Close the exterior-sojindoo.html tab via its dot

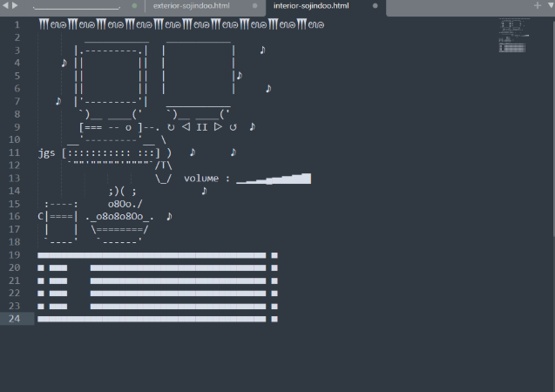pos(255,6)
